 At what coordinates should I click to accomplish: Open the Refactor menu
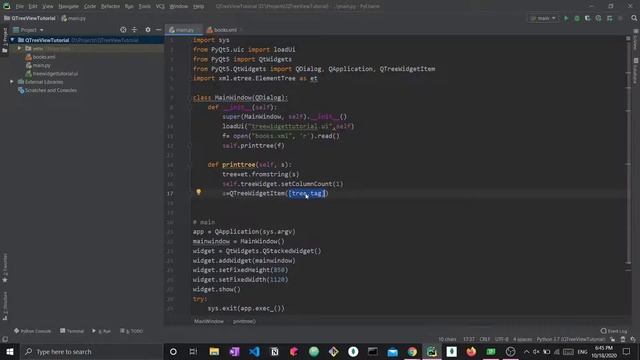pyautogui.click(x=110, y=6)
